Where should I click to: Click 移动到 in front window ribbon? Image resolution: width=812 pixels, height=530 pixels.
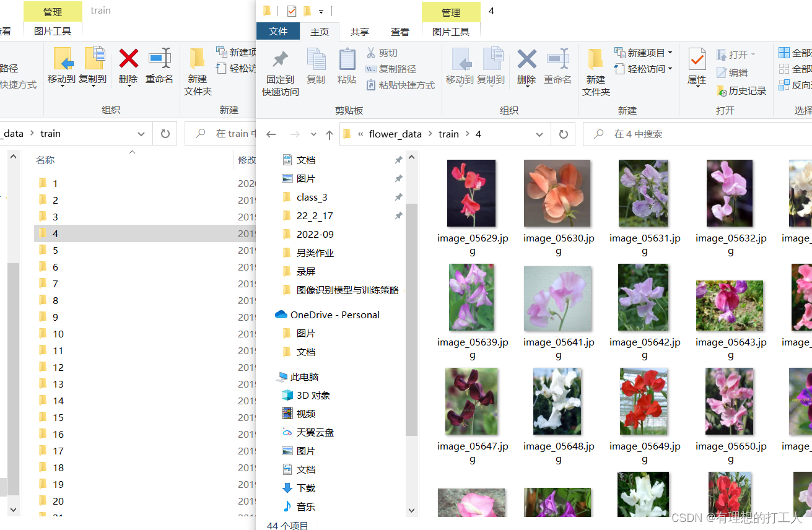tap(460, 66)
